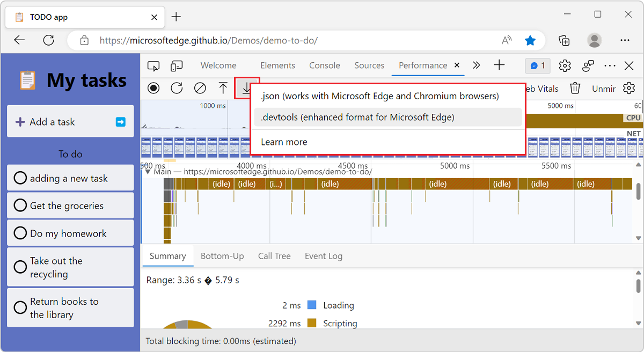Screen dimensions: 644x352
Task: Open the Event Log tab
Action: click(324, 256)
